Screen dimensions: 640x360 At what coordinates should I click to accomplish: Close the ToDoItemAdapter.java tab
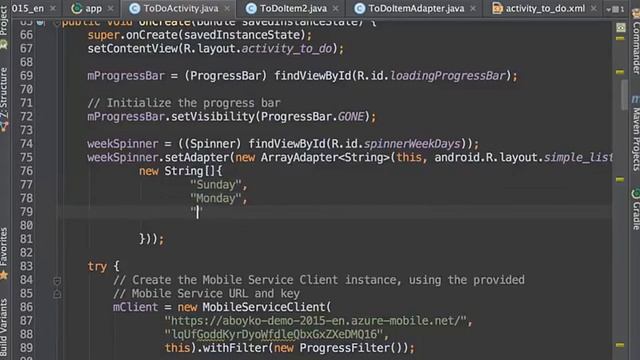click(x=473, y=8)
